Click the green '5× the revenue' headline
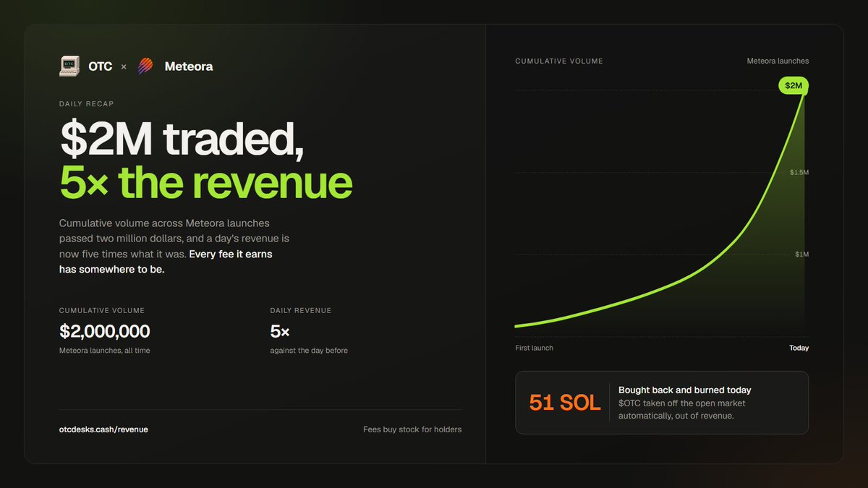 (205, 182)
